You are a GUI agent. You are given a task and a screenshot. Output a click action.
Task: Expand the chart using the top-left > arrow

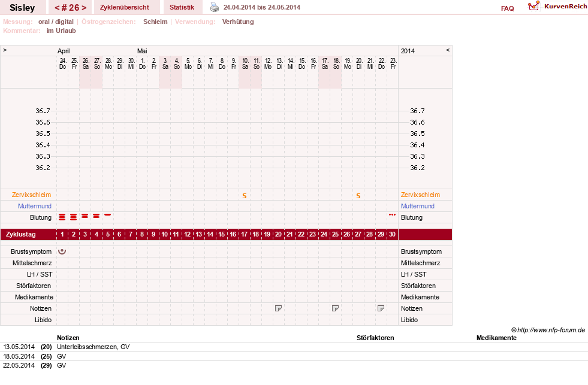[x=5, y=50]
